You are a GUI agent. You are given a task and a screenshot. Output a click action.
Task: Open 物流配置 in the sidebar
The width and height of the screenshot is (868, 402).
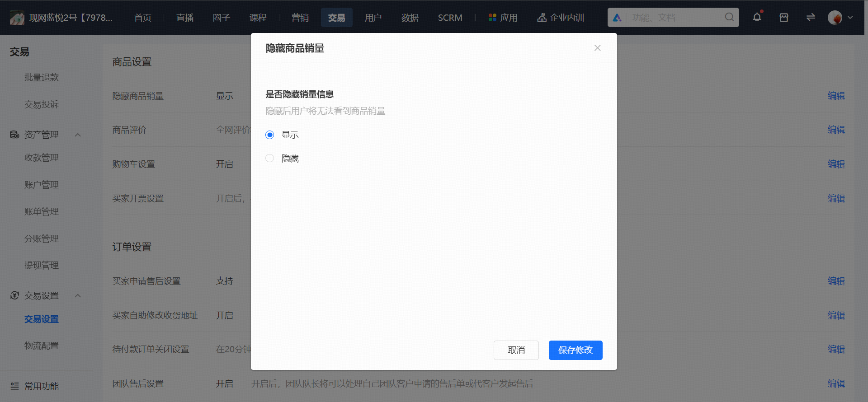coord(42,346)
